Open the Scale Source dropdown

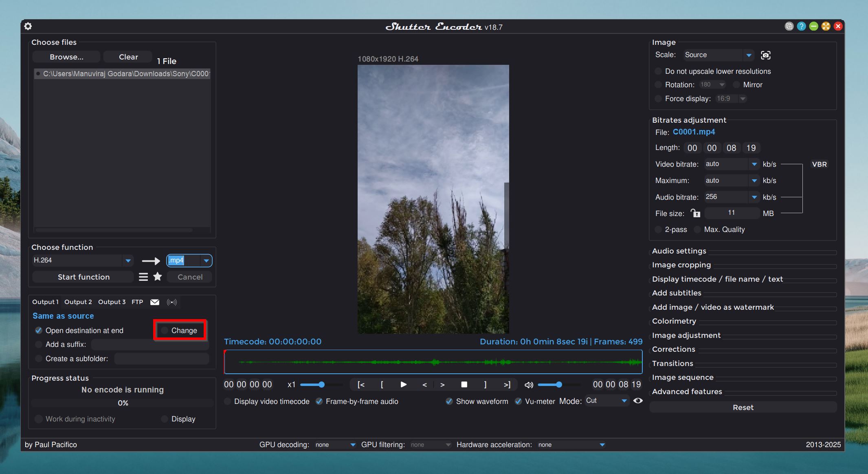coord(719,55)
